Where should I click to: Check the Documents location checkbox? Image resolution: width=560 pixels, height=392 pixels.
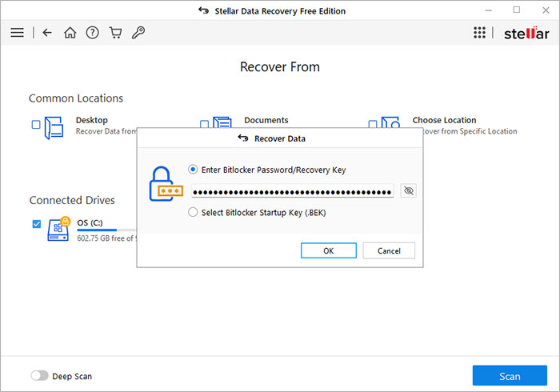pyautogui.click(x=204, y=124)
